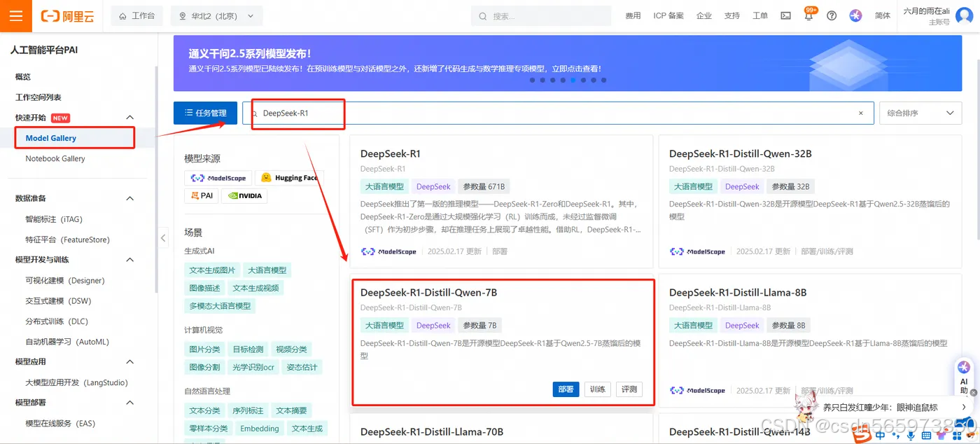The image size is (980, 444).
Task: Toggle the Embedding filter tag
Action: (x=259, y=428)
